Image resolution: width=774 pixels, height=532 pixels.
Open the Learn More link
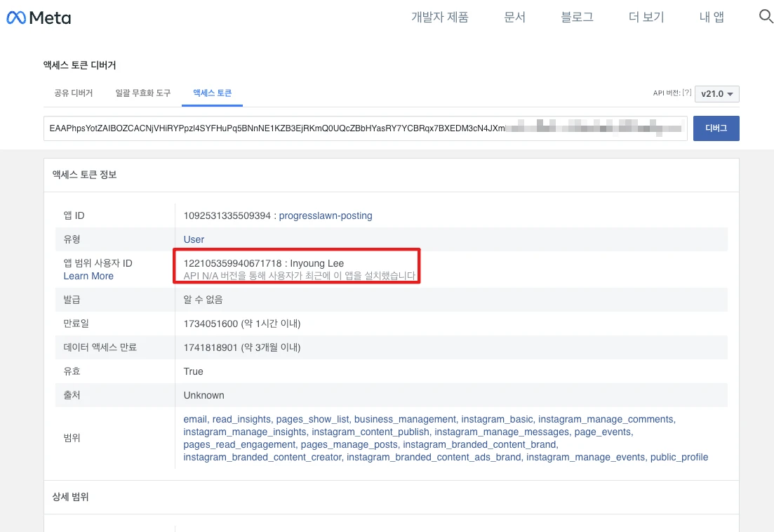pos(88,276)
